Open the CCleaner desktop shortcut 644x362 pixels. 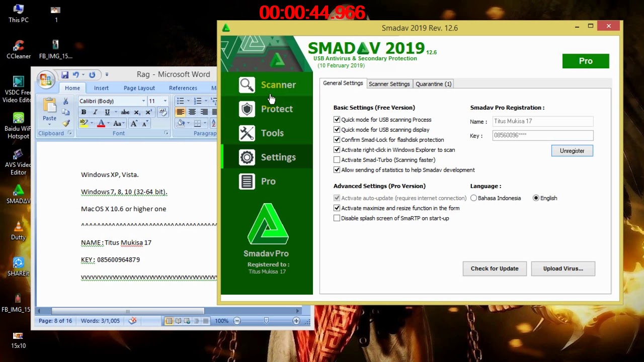[19, 49]
